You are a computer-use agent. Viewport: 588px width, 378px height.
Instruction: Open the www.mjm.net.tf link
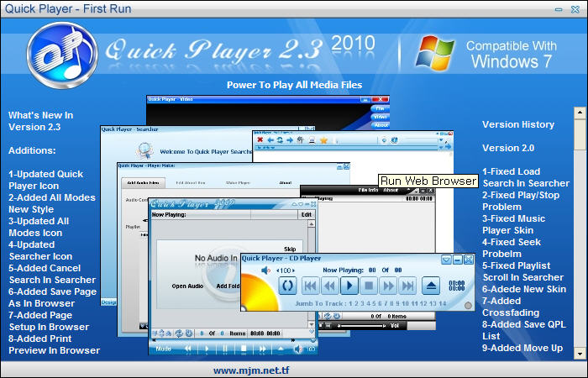pyautogui.click(x=251, y=370)
